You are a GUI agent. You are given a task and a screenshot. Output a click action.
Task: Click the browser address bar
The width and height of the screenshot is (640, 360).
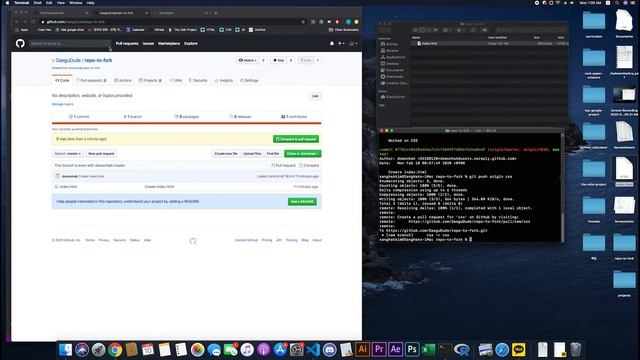tap(171, 22)
